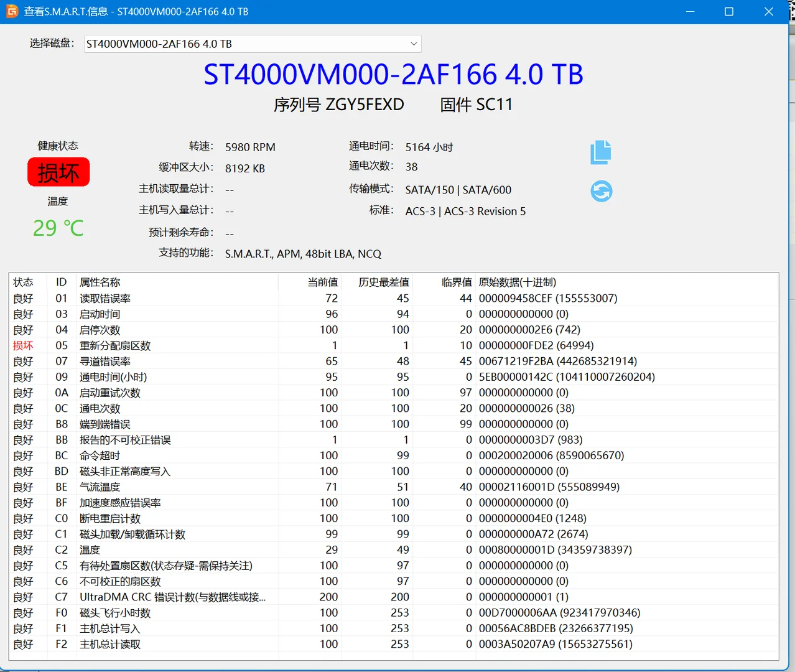Image resolution: width=795 pixels, height=672 pixels.
Task: Select the 磁头飞行小时数 row
Action: tap(394, 613)
